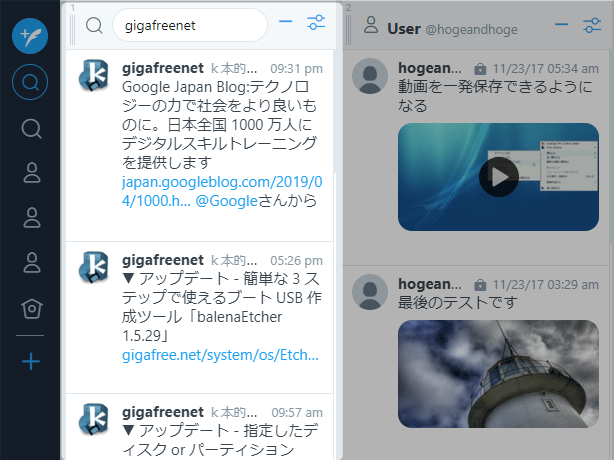Open gigafreenet avatar on 05:26 pm tweet

[94, 268]
